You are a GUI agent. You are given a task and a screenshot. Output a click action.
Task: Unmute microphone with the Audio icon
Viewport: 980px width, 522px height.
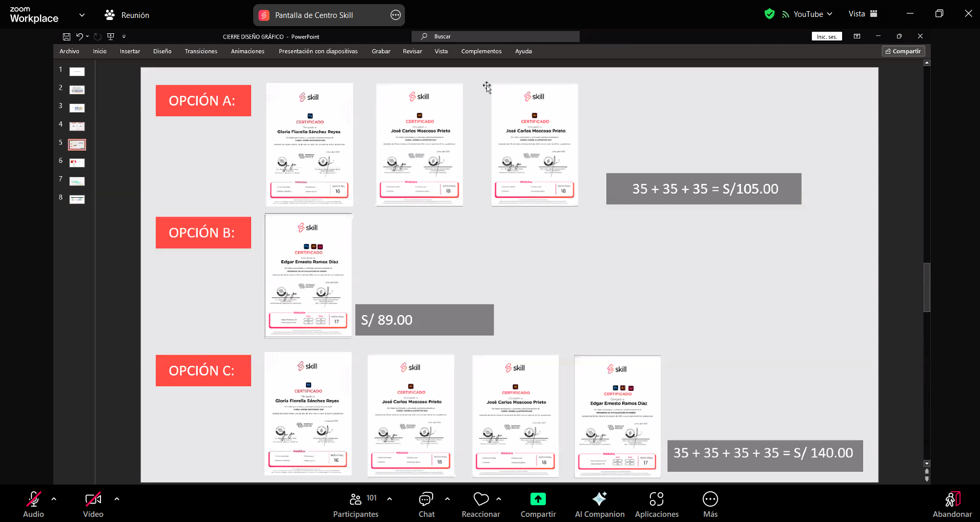click(x=33, y=499)
